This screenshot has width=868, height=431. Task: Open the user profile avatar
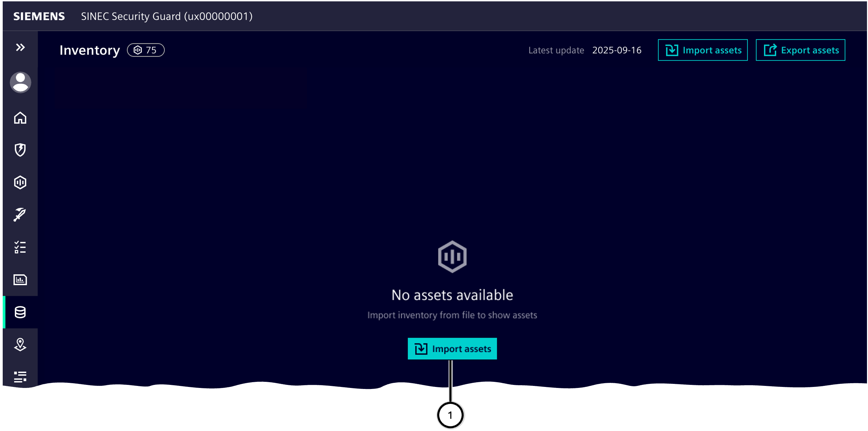pyautogui.click(x=20, y=82)
